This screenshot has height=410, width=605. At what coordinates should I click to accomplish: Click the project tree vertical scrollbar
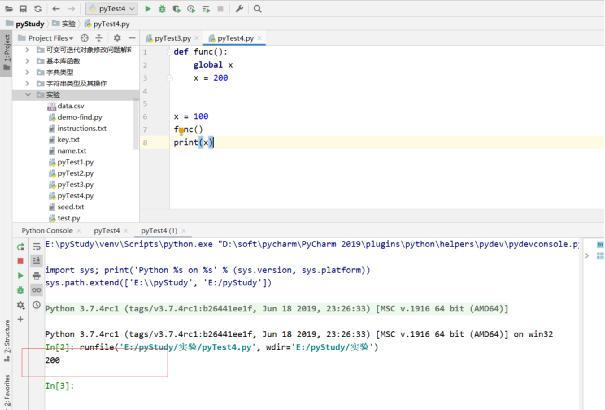[136, 125]
